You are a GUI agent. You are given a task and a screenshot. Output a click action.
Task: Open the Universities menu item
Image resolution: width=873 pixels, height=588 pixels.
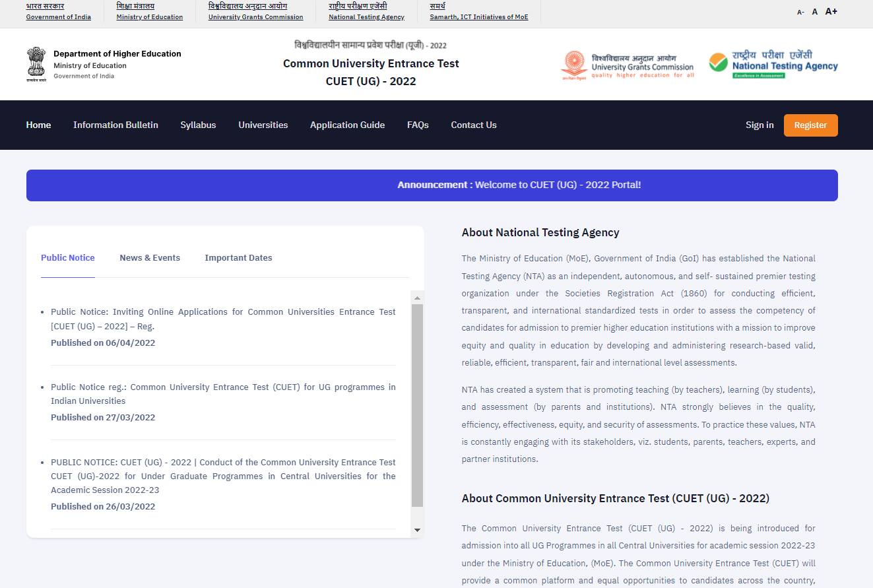point(263,125)
